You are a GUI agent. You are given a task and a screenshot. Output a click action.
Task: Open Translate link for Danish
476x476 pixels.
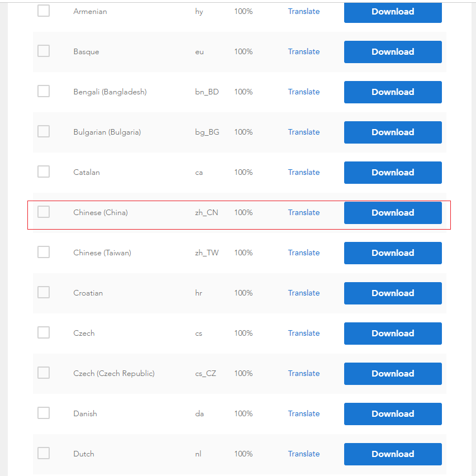pos(303,414)
